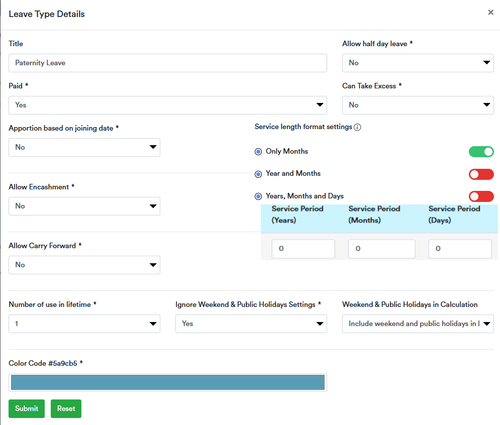Image resolution: width=500 pixels, height=425 pixels.
Task: Click the Service Period (Days) input
Action: tap(460, 249)
